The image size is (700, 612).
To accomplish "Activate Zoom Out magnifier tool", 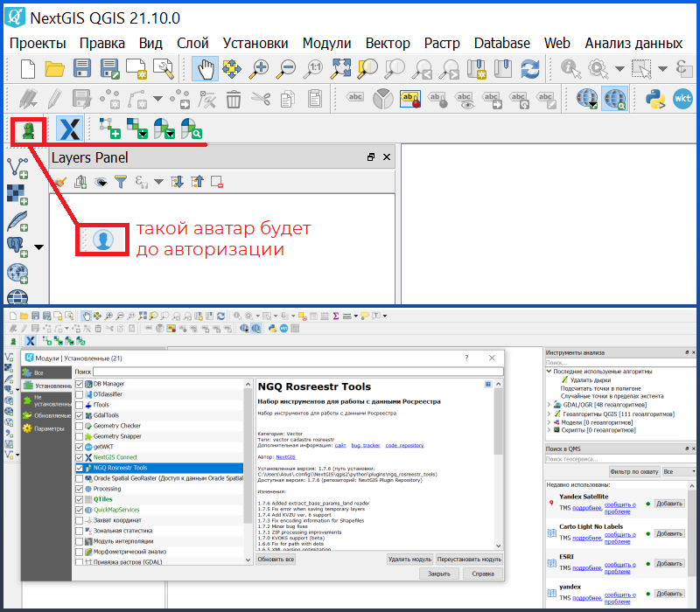I will [286, 69].
